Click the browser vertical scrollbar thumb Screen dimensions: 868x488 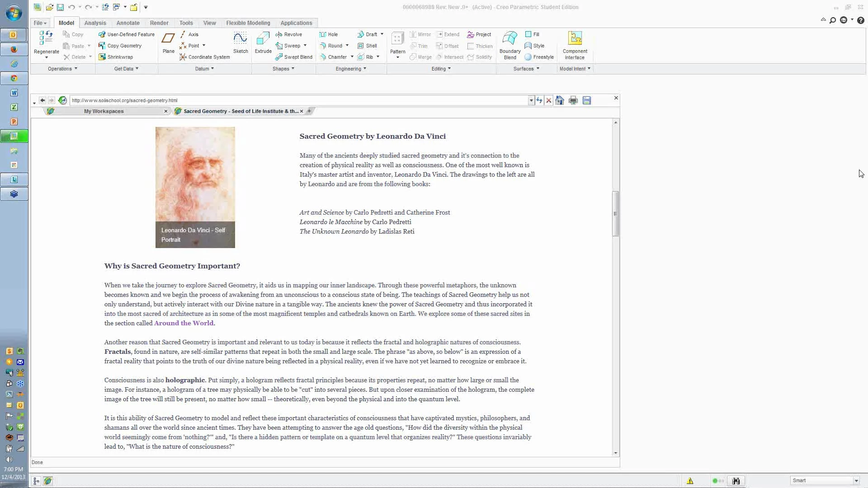615,213
